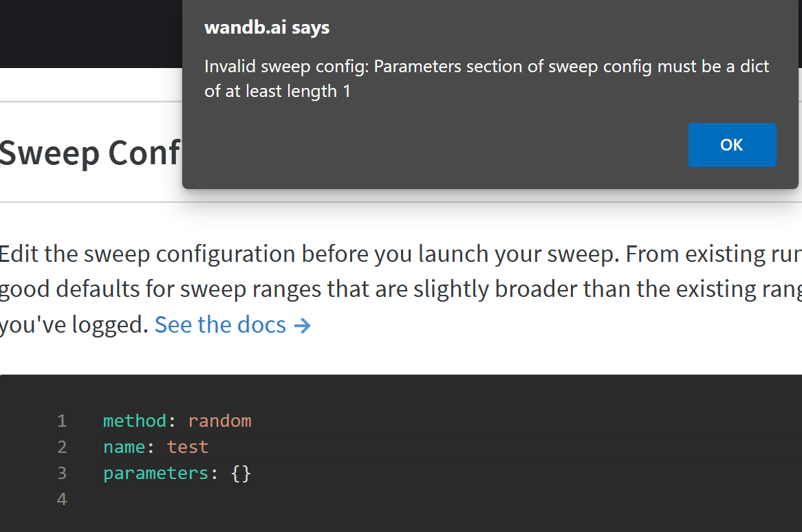Click the arrow icon after 'See the docs'
The image size is (802, 532).
[303, 324]
